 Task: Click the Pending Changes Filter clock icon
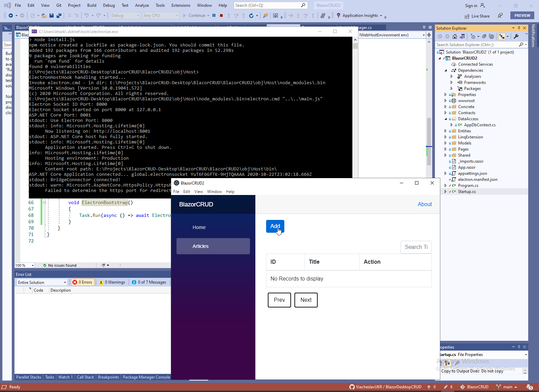point(473,36)
